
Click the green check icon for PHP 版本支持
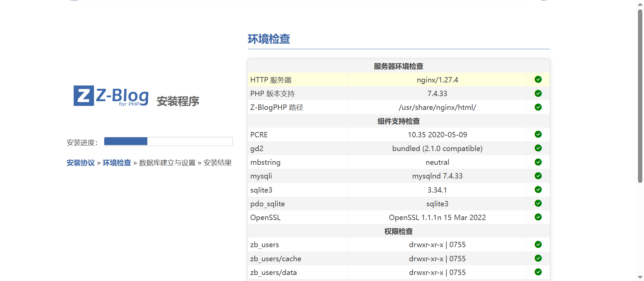[x=538, y=93]
